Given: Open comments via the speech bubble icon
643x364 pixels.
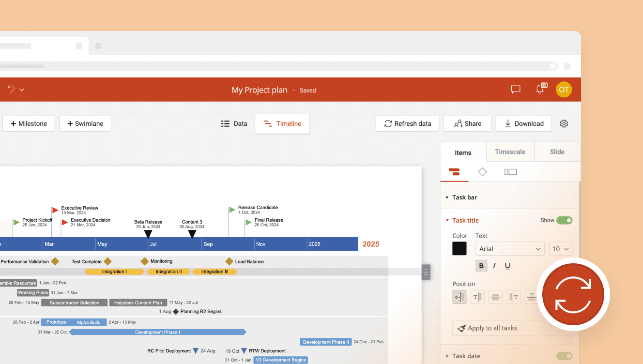Looking at the screenshot, I should point(515,89).
